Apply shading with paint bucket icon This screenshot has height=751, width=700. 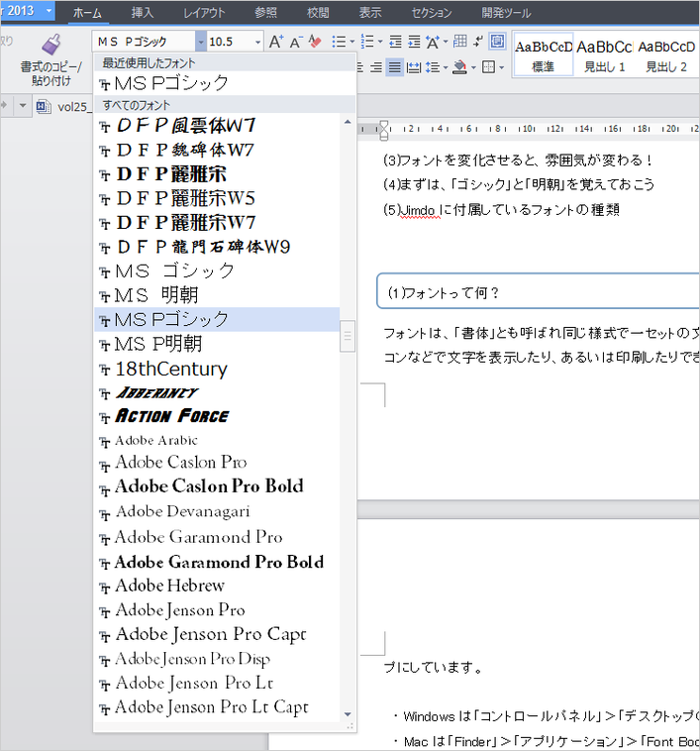point(459,67)
